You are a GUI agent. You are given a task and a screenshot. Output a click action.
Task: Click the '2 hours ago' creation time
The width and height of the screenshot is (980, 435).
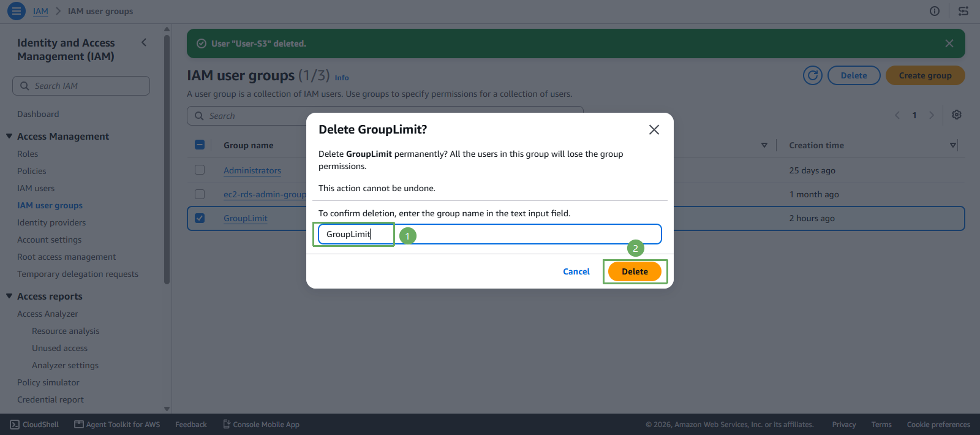click(812, 218)
